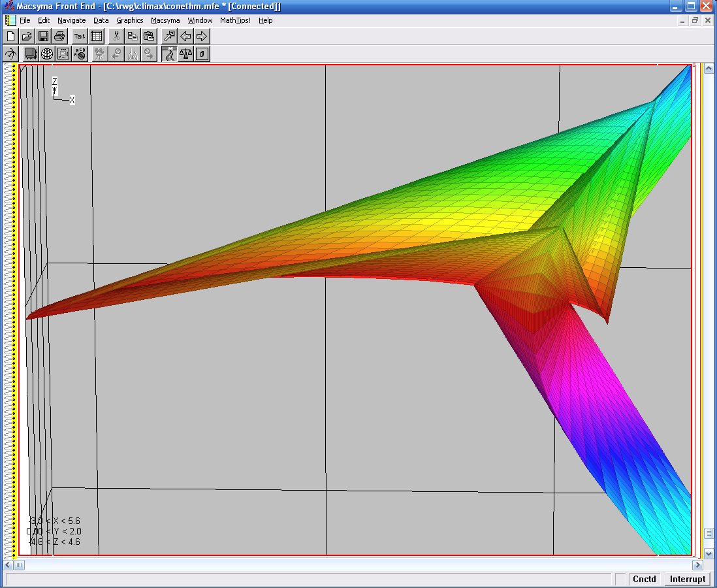
Task: Click the scissors Cut icon
Action: click(x=116, y=36)
